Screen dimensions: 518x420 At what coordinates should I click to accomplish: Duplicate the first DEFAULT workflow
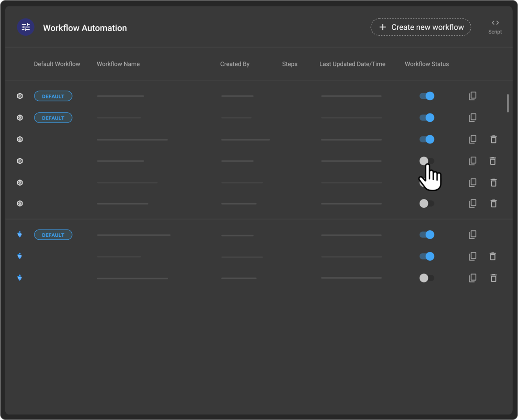point(472,96)
